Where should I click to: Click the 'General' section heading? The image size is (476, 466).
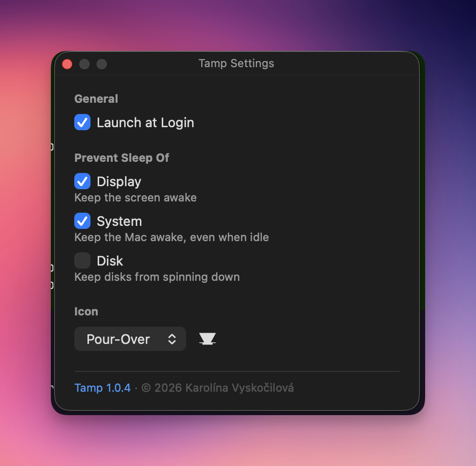tap(96, 99)
